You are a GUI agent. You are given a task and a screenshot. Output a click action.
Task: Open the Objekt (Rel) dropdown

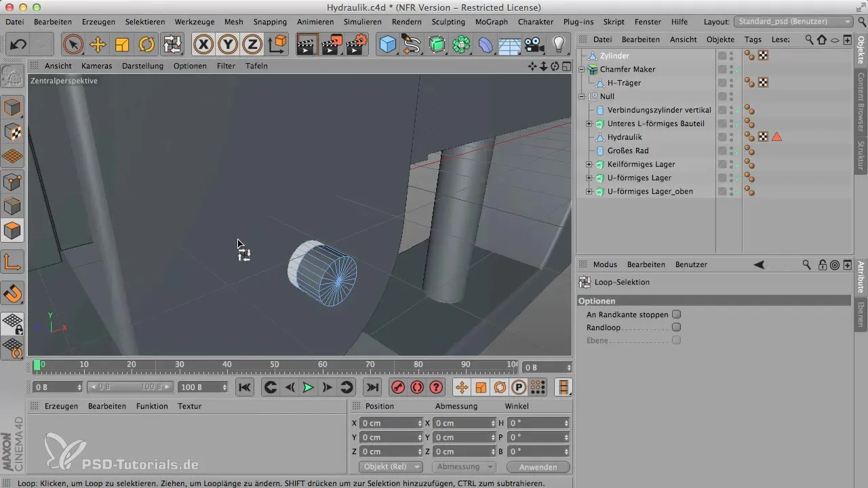[390, 467]
